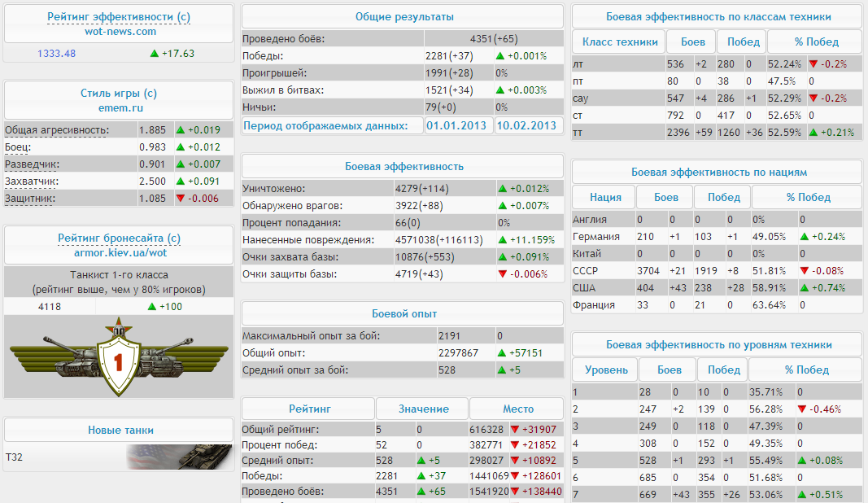The height and width of the screenshot is (503, 868).
Task: Click the start date field 01.01.2013
Action: [458, 126]
